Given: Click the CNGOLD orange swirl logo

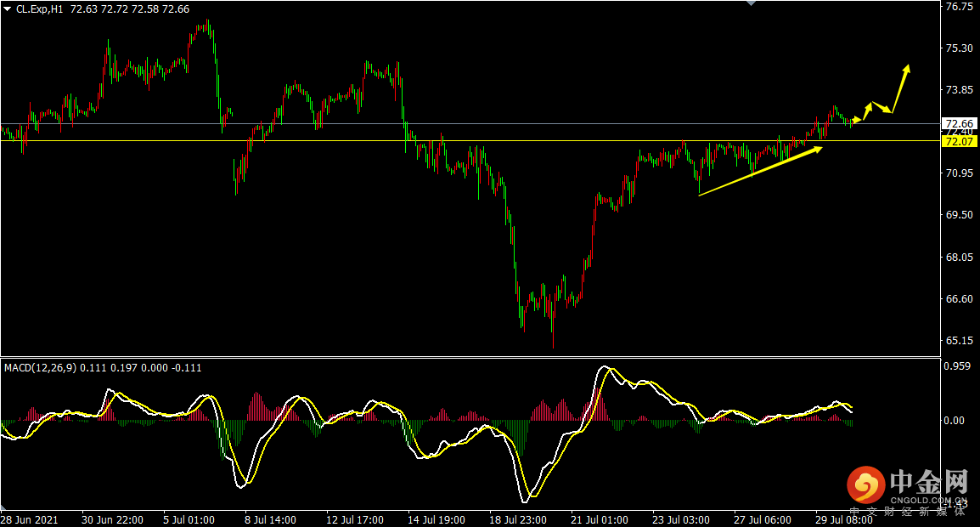Looking at the screenshot, I should 865,486.
